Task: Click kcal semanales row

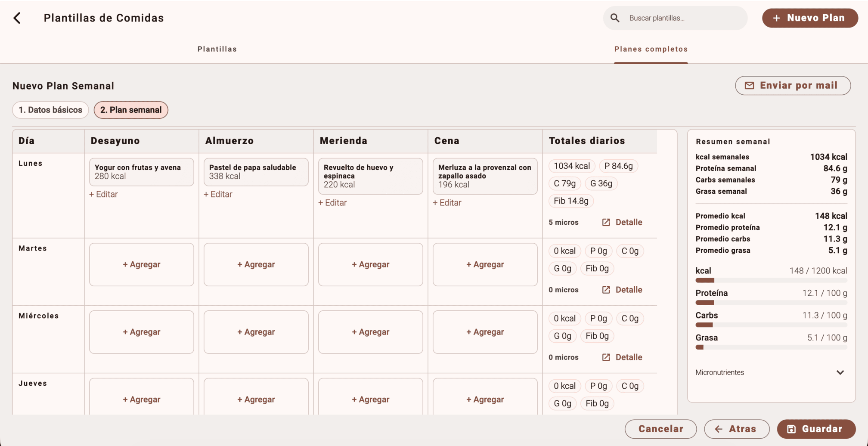Action: 771,157
